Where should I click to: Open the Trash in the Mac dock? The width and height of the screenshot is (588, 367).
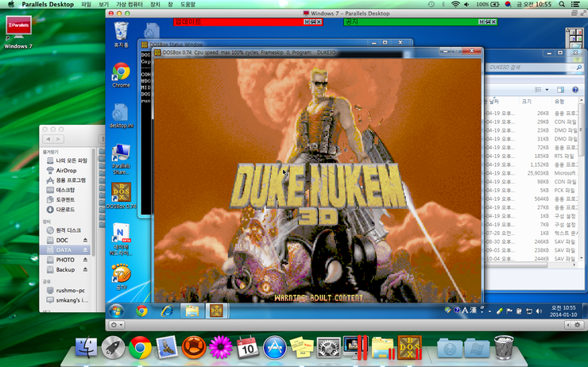(x=504, y=347)
